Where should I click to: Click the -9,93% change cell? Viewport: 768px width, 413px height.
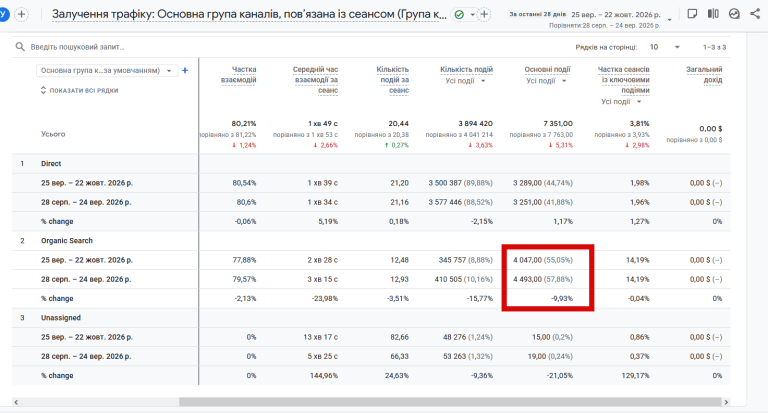click(x=562, y=298)
